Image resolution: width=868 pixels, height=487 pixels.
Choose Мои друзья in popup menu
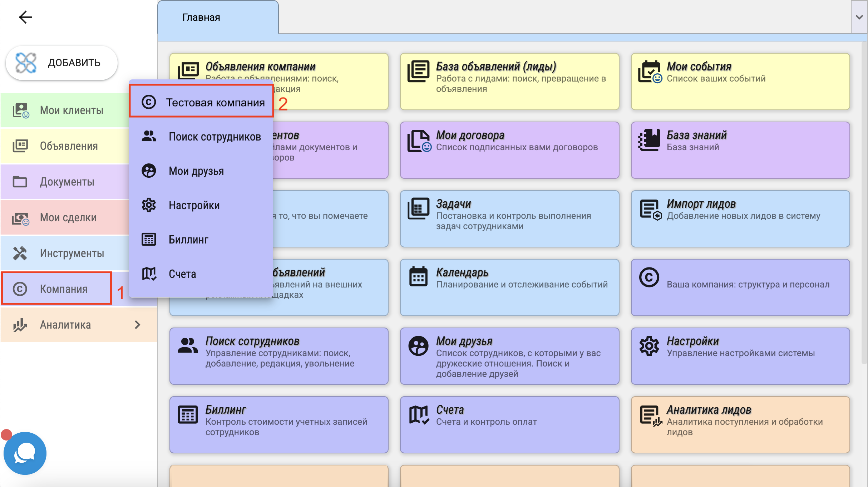click(201, 171)
